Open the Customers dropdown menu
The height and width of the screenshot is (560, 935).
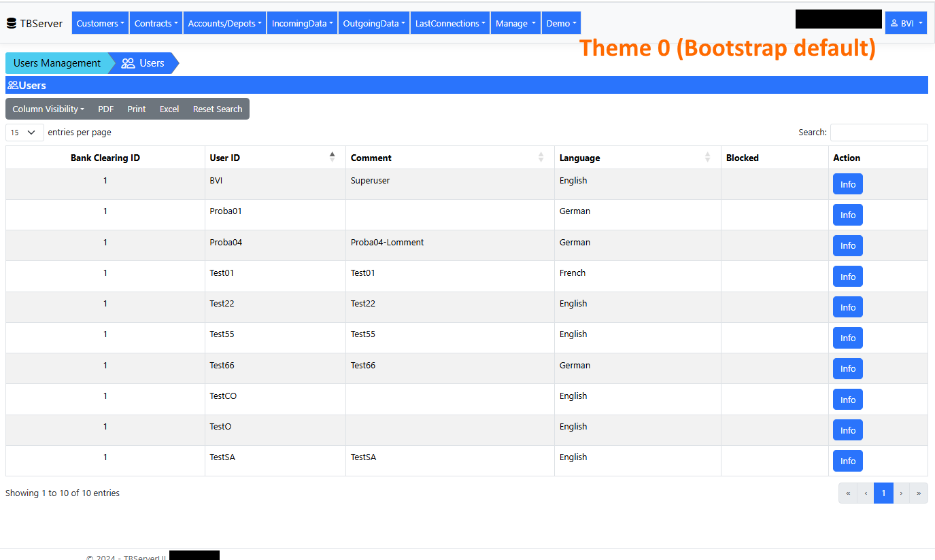pos(100,23)
